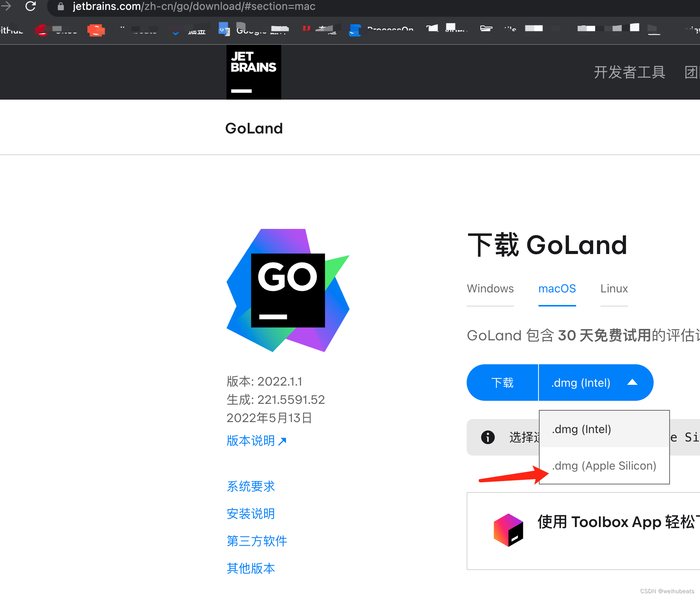This screenshot has height=597, width=700.
Task: Open the Google Translate bookmark icon
Action: [x=224, y=29]
